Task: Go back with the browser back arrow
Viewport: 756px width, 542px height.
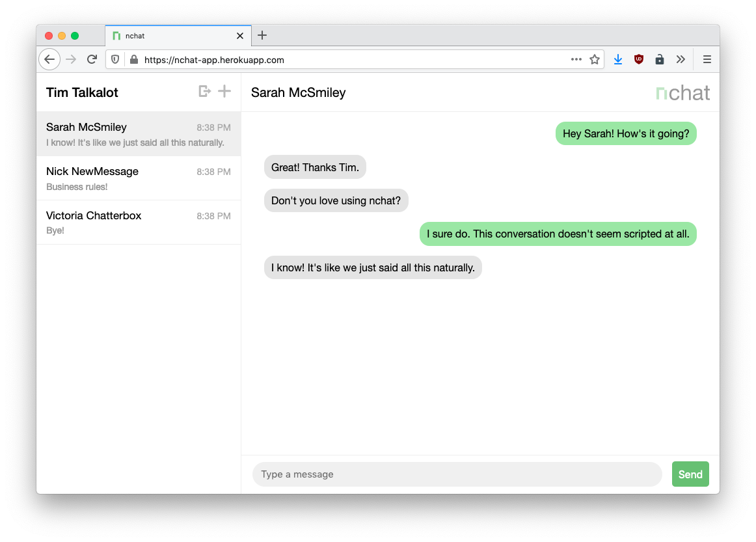Action: [49, 59]
